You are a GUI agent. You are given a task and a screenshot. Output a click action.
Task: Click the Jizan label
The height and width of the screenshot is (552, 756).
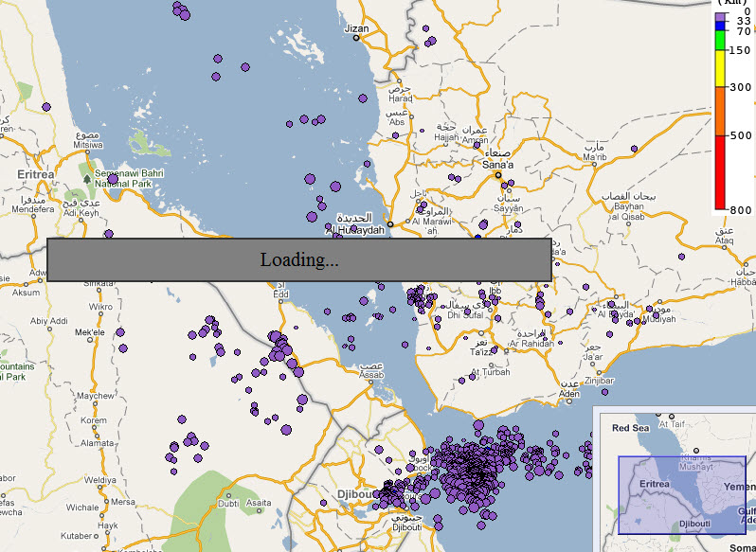click(x=356, y=28)
